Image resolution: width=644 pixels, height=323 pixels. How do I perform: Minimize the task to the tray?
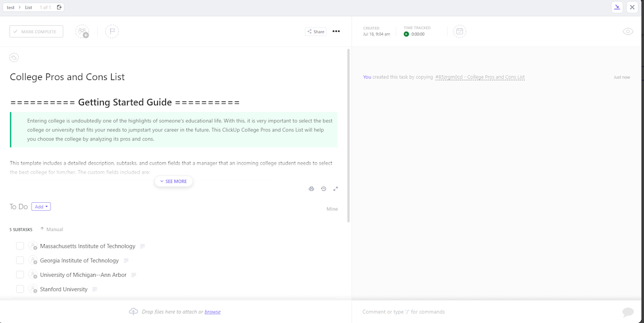coord(617,7)
